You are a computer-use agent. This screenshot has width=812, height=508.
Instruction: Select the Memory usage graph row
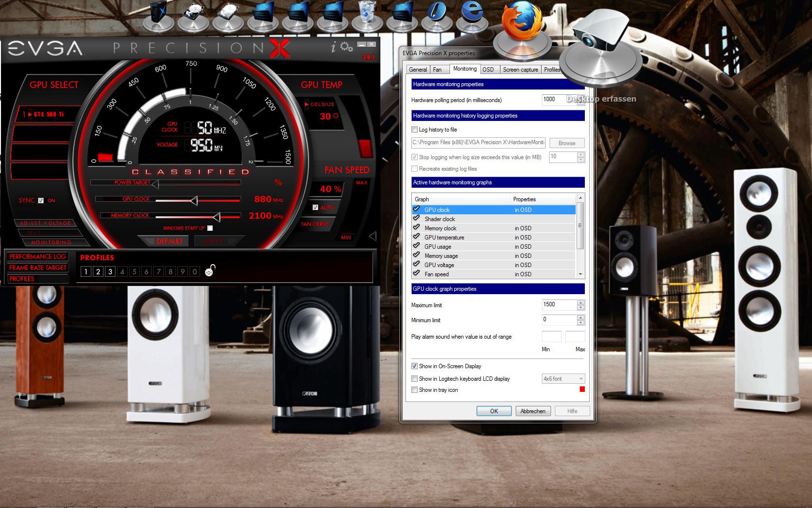point(494,255)
